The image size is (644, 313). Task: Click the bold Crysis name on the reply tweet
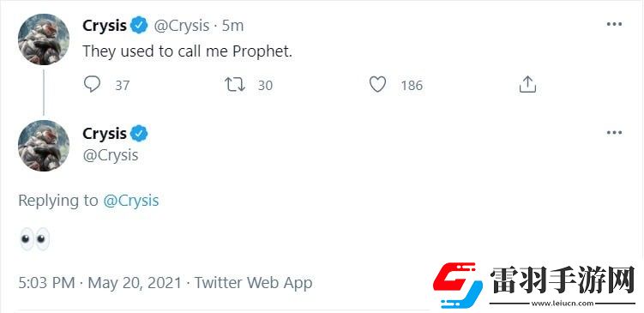click(x=105, y=134)
